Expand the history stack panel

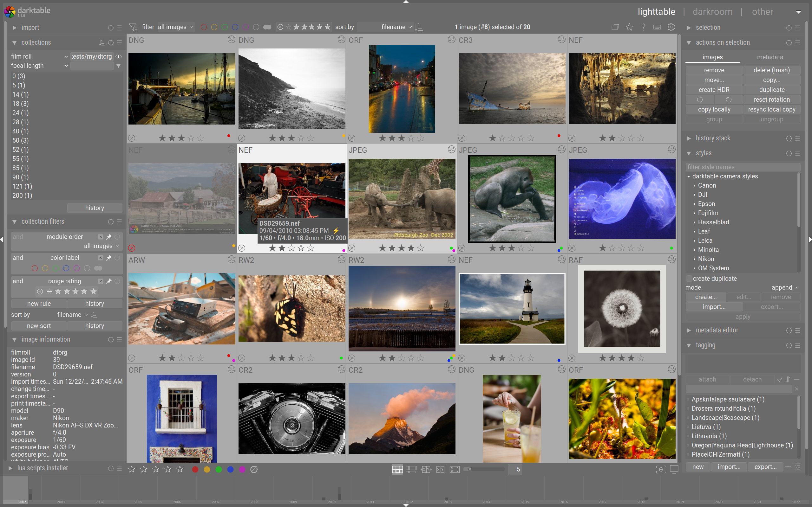point(713,138)
